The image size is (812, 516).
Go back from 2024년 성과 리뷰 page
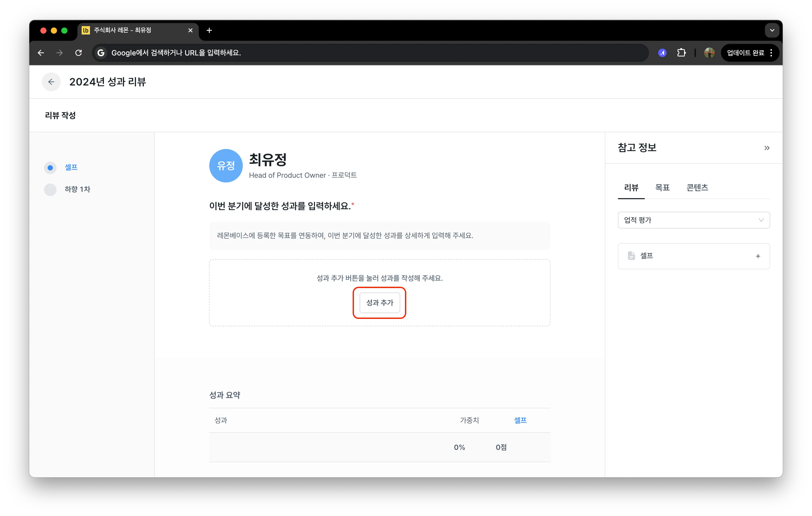51,82
